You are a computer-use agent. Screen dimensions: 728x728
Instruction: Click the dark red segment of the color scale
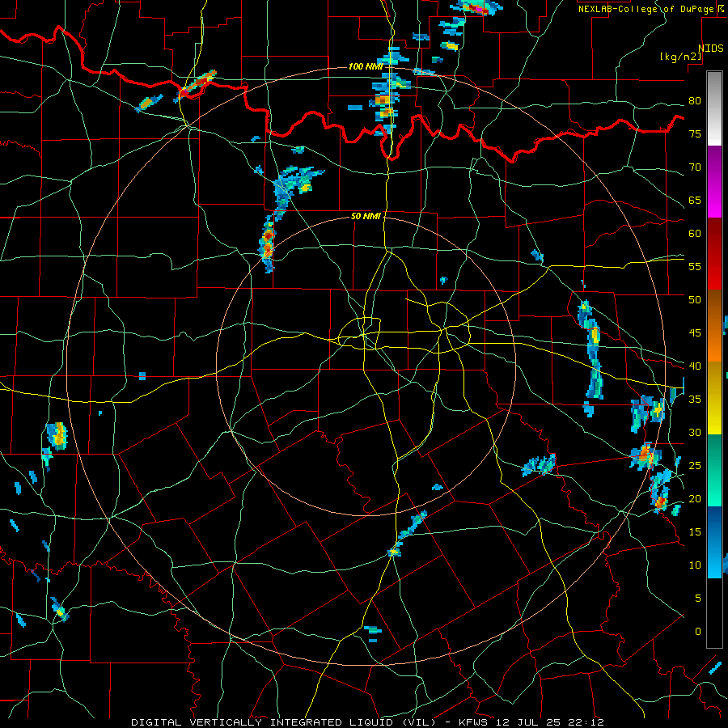pyautogui.click(x=714, y=254)
